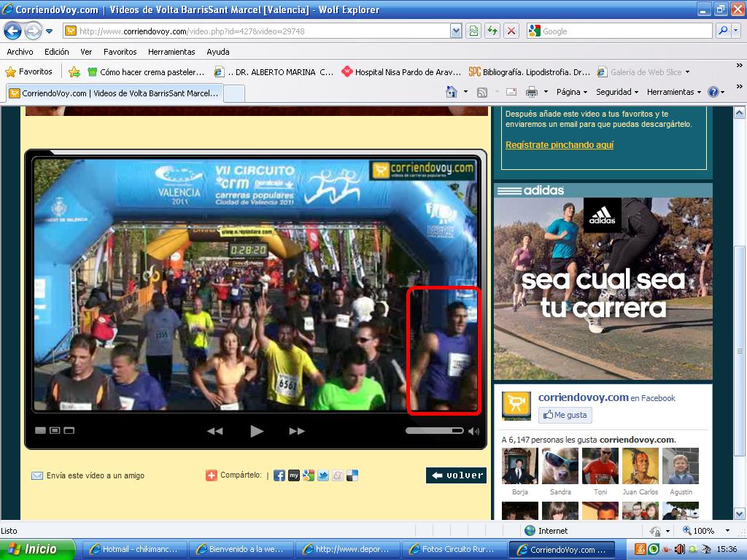Open Hospital Nisa Pardo de Aravaca bookmark

pos(401,72)
